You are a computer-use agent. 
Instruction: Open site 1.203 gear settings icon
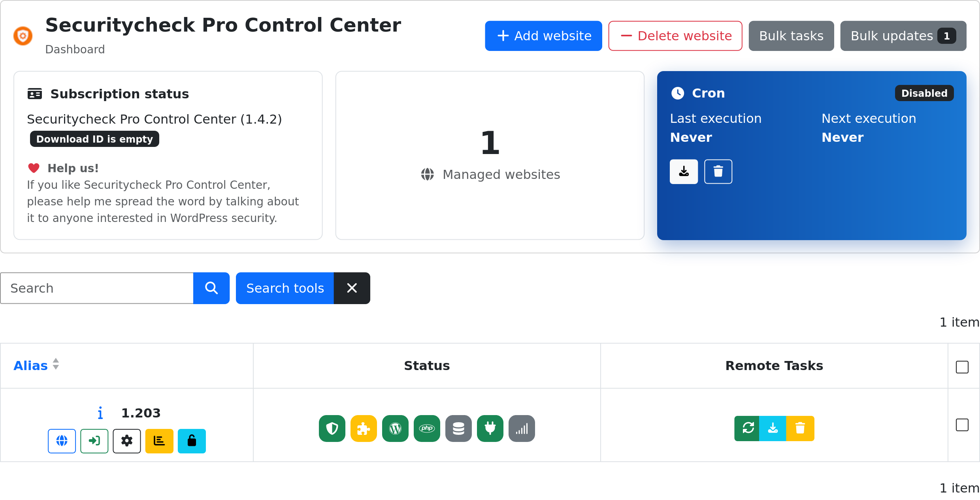point(127,441)
